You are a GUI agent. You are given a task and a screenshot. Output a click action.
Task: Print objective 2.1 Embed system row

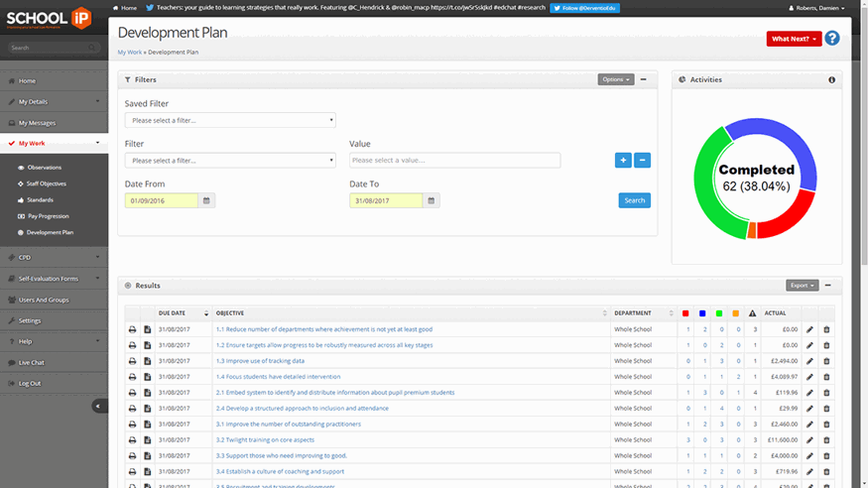coord(132,393)
